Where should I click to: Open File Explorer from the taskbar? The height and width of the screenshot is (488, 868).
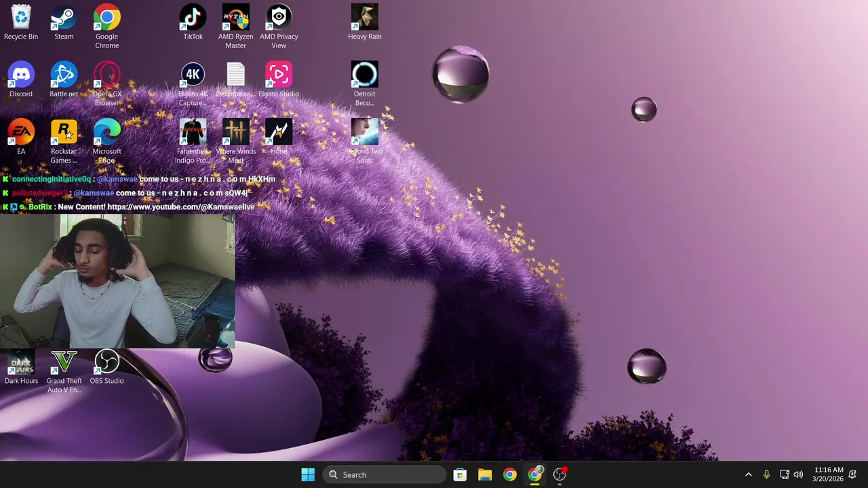click(x=485, y=474)
